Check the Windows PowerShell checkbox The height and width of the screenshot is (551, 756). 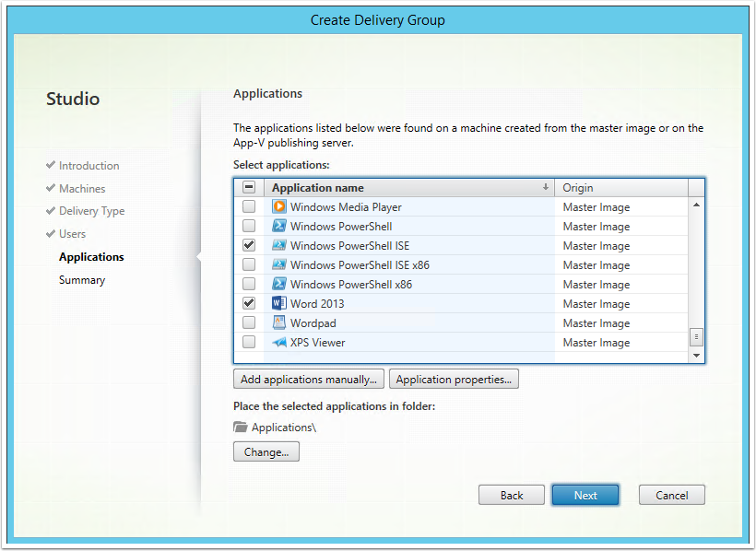[x=249, y=226]
